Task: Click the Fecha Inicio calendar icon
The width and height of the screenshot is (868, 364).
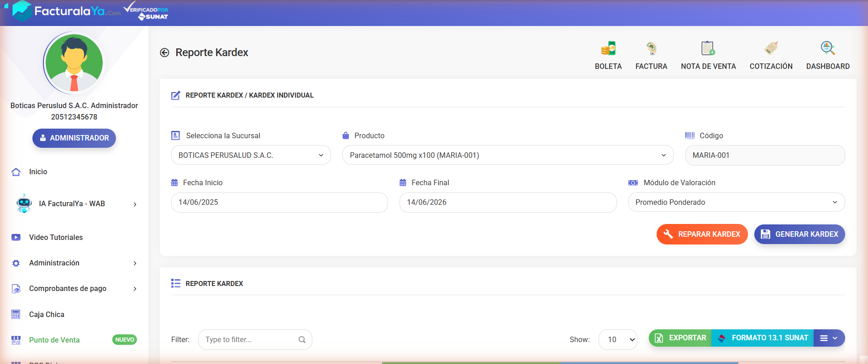Action: (174, 182)
